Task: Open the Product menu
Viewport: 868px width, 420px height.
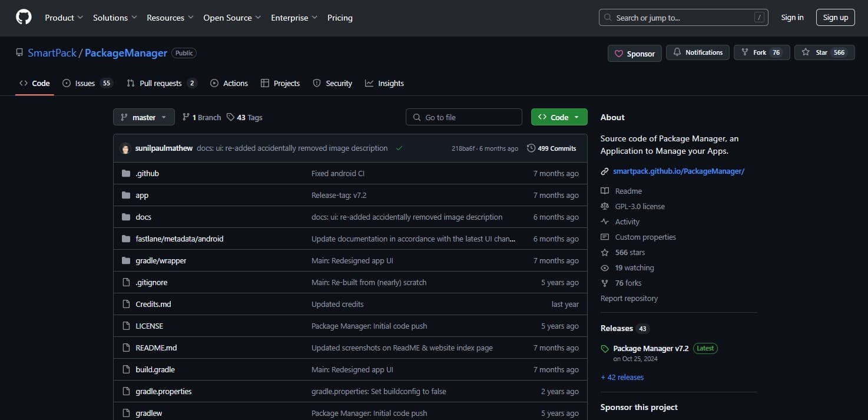Action: coord(64,18)
